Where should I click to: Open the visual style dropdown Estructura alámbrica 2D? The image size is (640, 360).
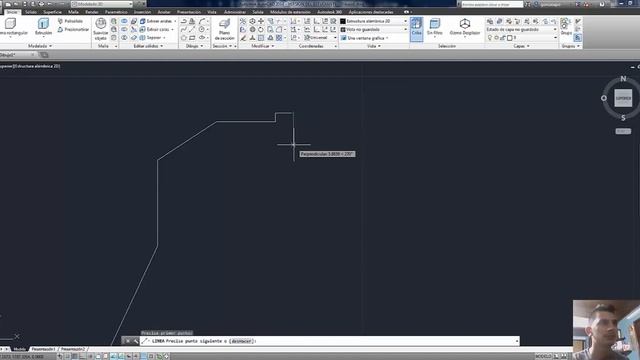(374, 21)
